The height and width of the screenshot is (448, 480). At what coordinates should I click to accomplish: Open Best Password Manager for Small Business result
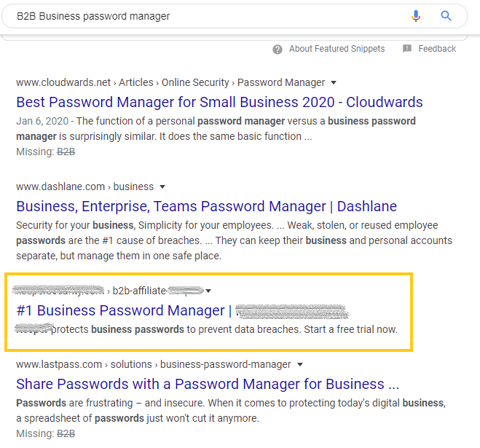219,102
